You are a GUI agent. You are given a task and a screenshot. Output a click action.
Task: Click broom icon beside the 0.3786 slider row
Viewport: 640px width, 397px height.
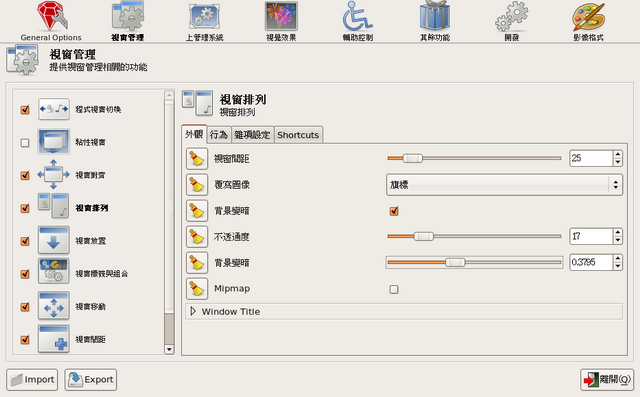click(x=197, y=262)
